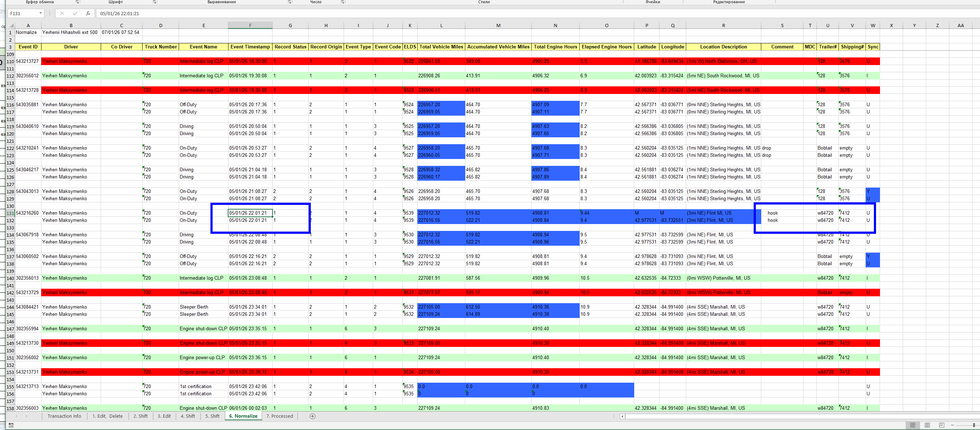Screen dimensions: 980x430
Task: Switch to the 7. Processed sheet tab
Action: [x=280, y=416]
